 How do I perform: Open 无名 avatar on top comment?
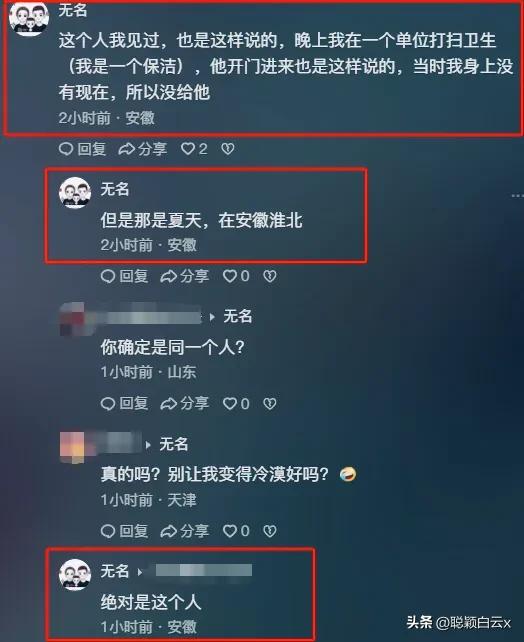click(29, 18)
